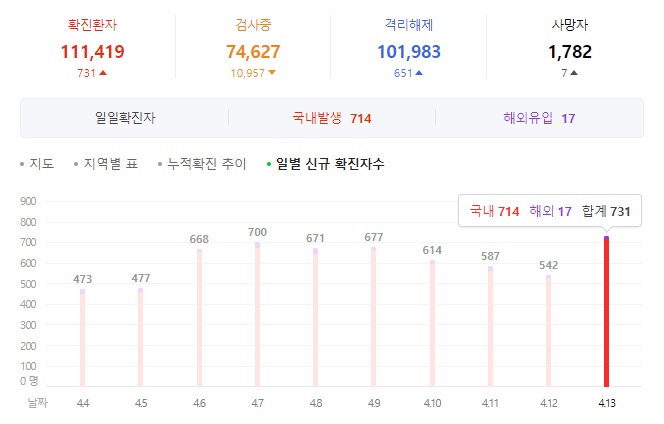The image size is (664, 424).
Task: Click the 사망자 heading
Action: (x=570, y=25)
